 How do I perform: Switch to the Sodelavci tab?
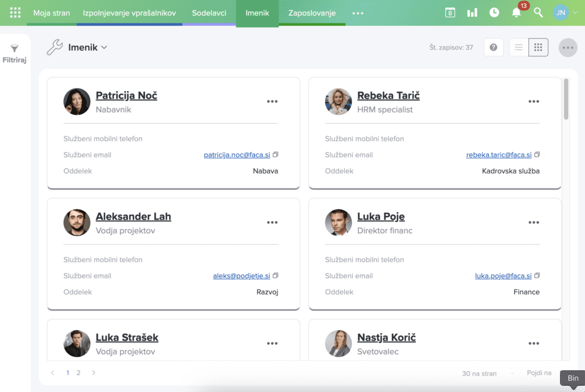pyautogui.click(x=209, y=13)
